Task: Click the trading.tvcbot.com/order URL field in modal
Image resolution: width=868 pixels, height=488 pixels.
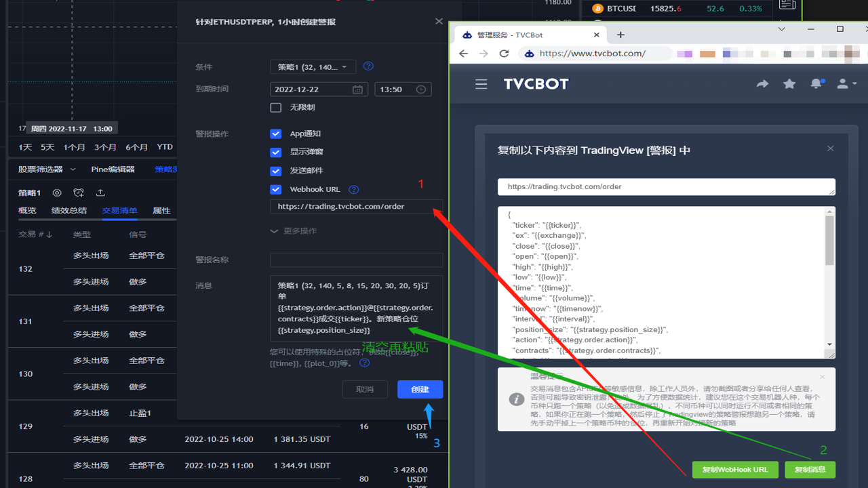Action: 666,187
